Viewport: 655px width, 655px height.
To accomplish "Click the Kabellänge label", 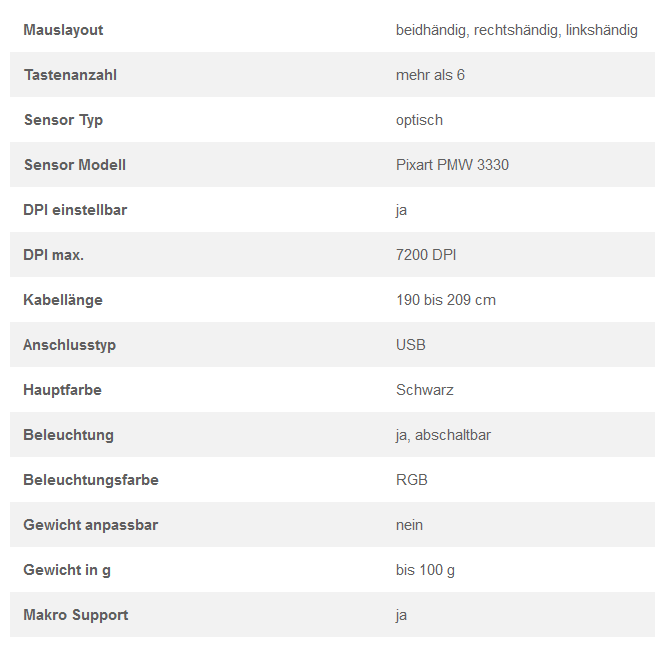I will point(63,300).
